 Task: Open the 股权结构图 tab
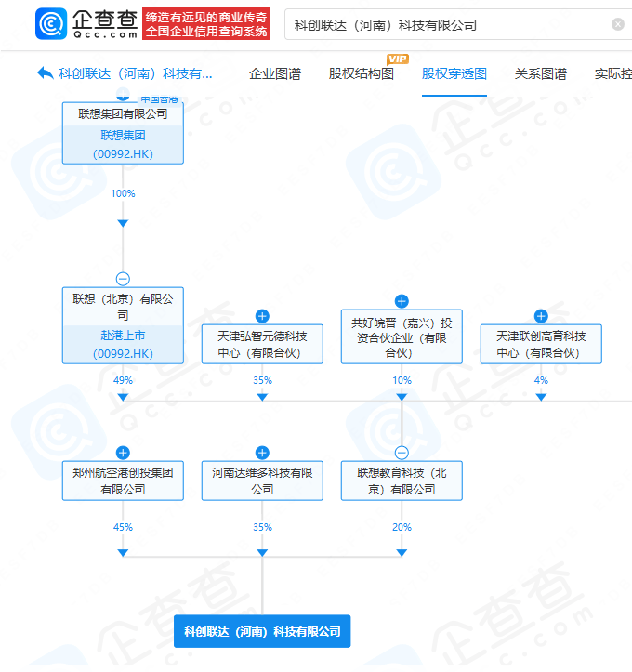(x=362, y=73)
